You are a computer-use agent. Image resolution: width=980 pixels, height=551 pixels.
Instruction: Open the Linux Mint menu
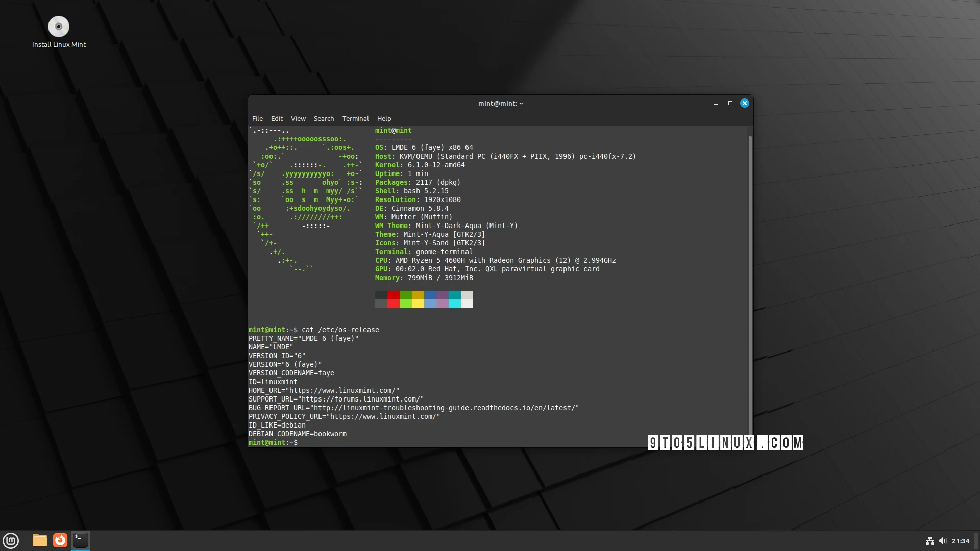(x=11, y=540)
